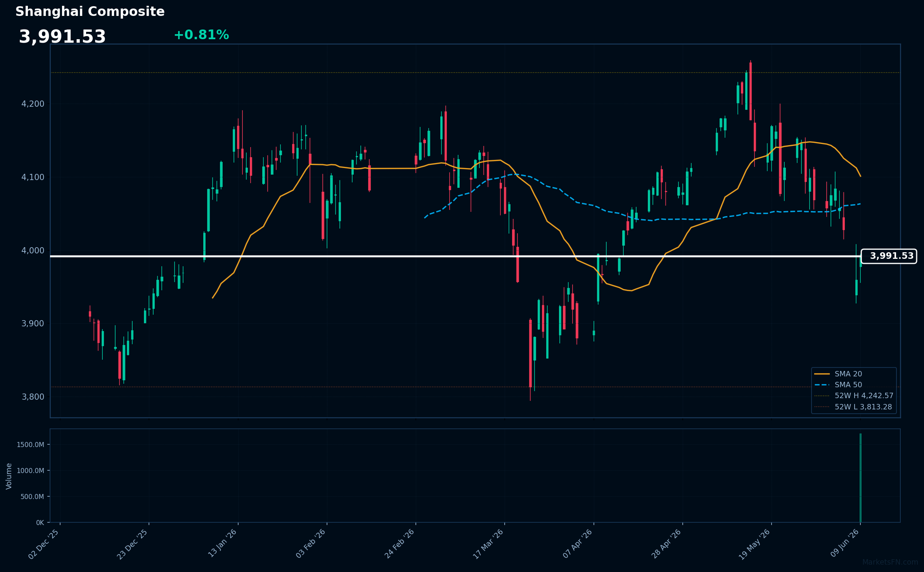Click the 02 Dec '25 date label
The width and height of the screenshot is (924, 572).
click(x=44, y=544)
